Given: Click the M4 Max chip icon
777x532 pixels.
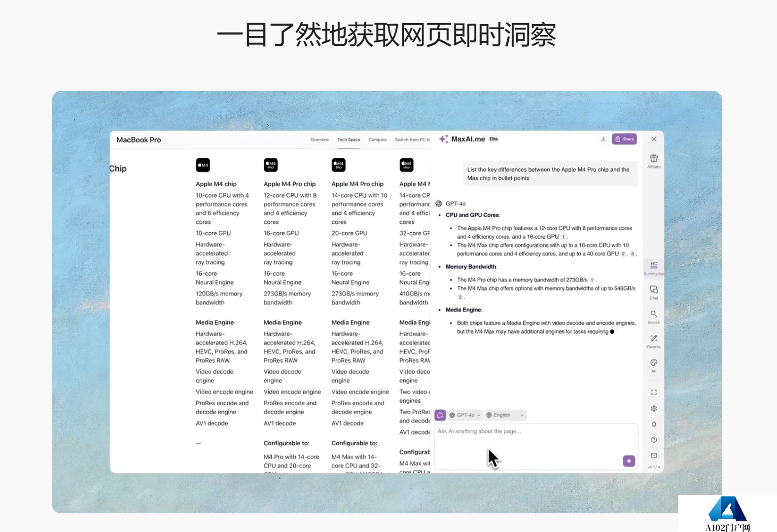Looking at the screenshot, I should (x=407, y=165).
